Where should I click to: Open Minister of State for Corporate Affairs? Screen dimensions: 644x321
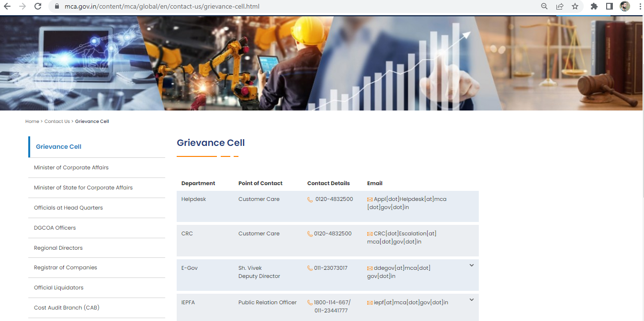[97, 188]
